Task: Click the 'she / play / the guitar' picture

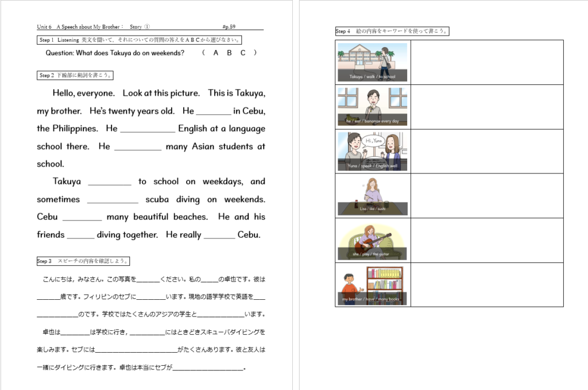Action: [372, 241]
